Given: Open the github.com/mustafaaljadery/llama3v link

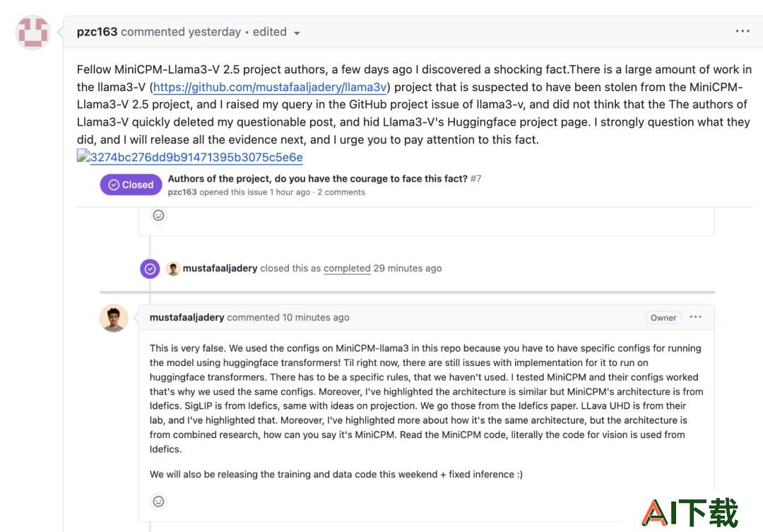Looking at the screenshot, I should [270, 87].
